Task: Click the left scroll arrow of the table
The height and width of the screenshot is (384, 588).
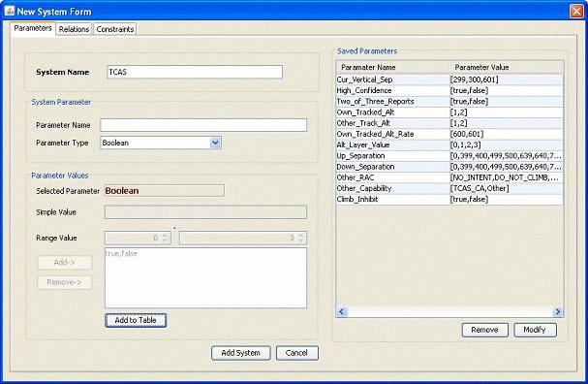Action: click(x=342, y=311)
